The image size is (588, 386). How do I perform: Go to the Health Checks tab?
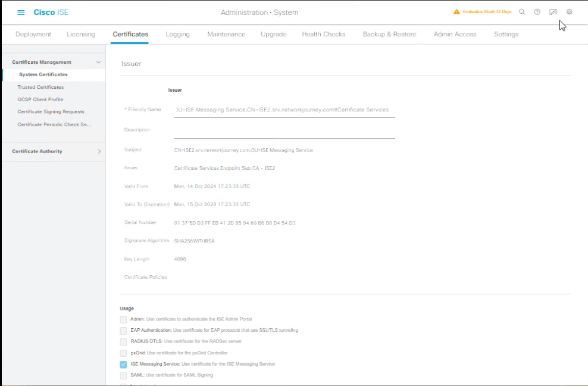[x=324, y=34]
